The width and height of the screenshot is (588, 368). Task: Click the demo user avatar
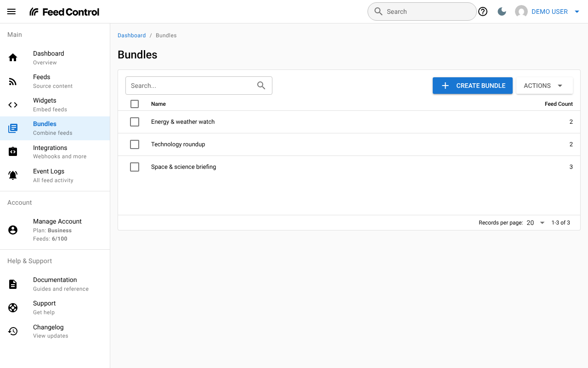click(521, 11)
